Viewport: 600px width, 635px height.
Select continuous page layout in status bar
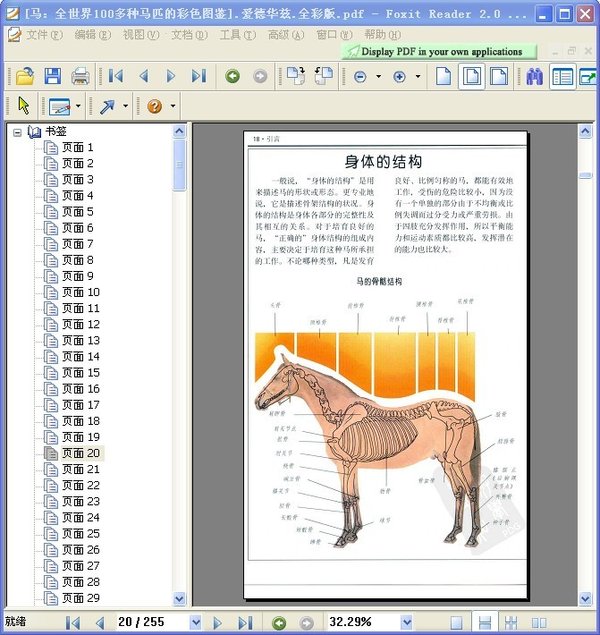(484, 622)
